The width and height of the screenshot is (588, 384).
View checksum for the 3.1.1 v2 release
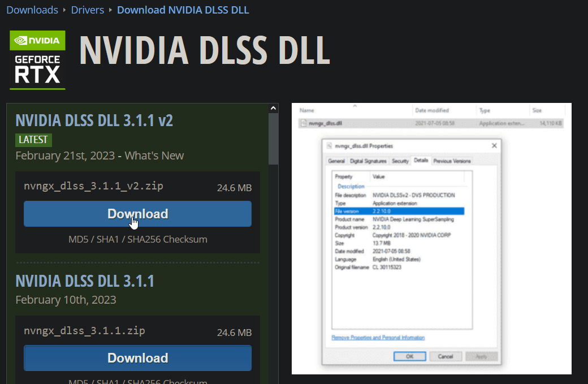click(137, 239)
